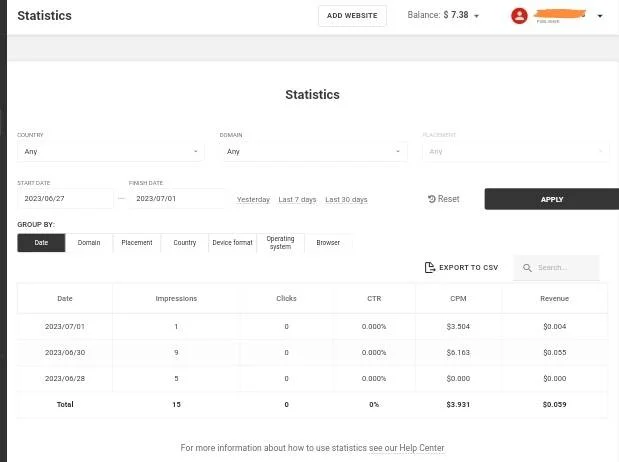Open the Balance dropdown arrow
This screenshot has height=462, width=619.
(x=476, y=16)
